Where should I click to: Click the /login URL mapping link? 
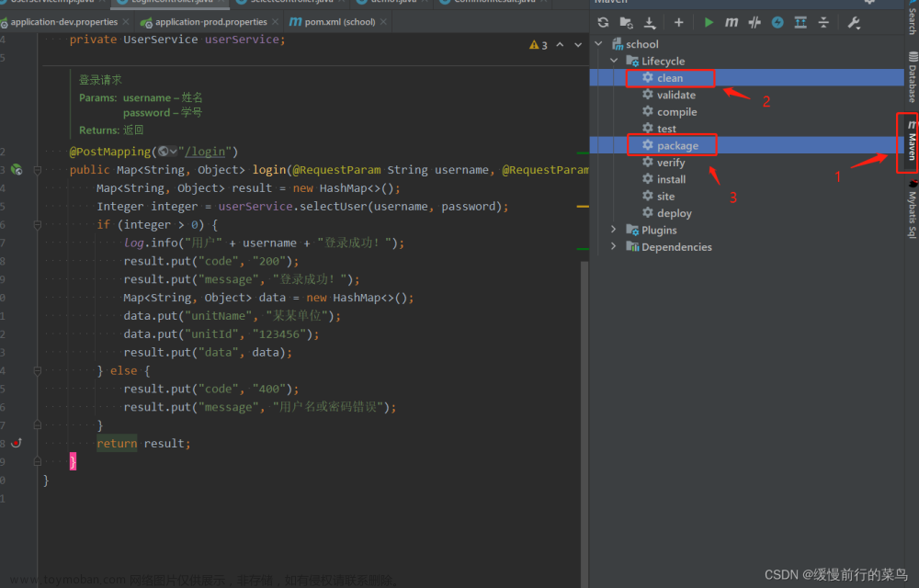pos(205,153)
